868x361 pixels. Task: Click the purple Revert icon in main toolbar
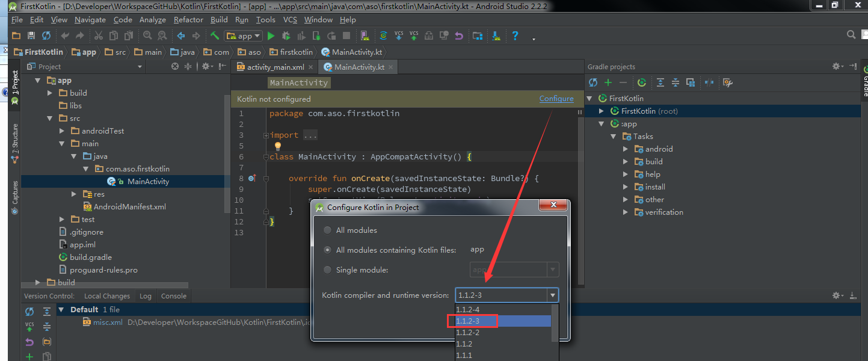pos(459,36)
